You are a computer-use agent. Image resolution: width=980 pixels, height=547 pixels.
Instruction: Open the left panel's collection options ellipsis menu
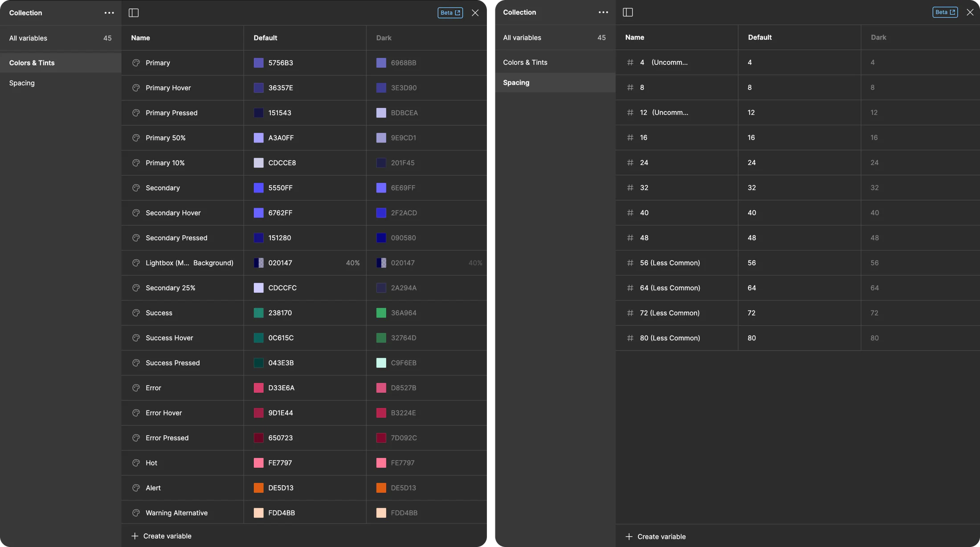pos(109,13)
